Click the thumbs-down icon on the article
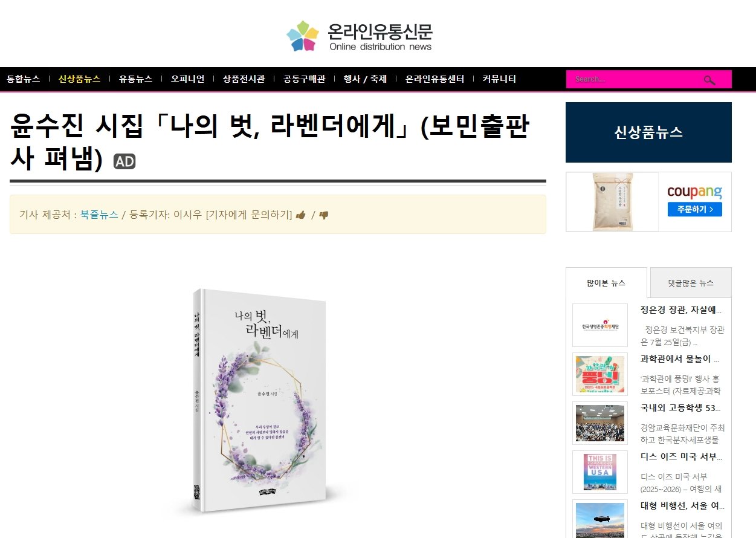The height and width of the screenshot is (538, 756). pos(323,215)
